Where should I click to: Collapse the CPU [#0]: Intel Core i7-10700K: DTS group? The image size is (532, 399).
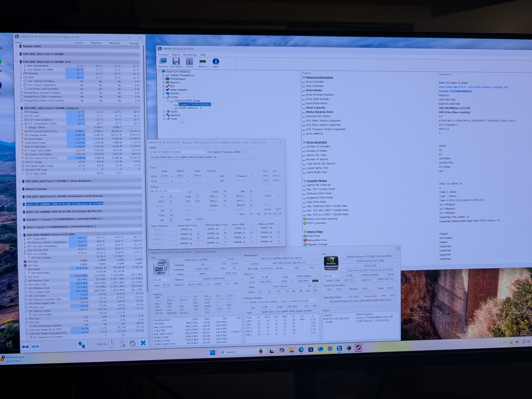pos(17,62)
